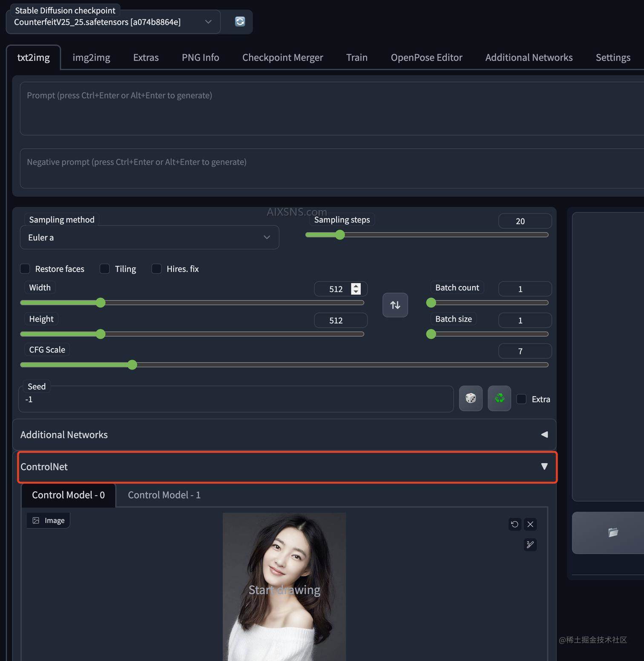
Task: Select the Control Model - 1 tab
Action: pos(164,495)
